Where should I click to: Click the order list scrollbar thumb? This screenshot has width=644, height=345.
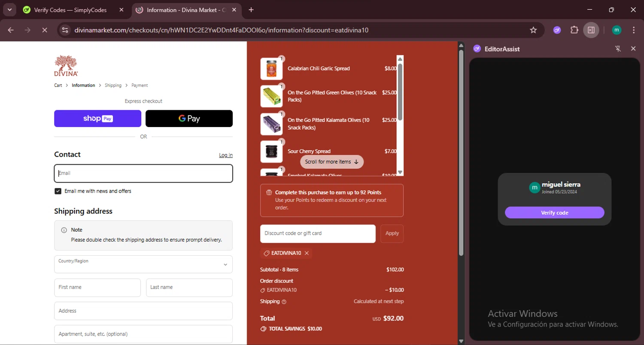[400, 92]
